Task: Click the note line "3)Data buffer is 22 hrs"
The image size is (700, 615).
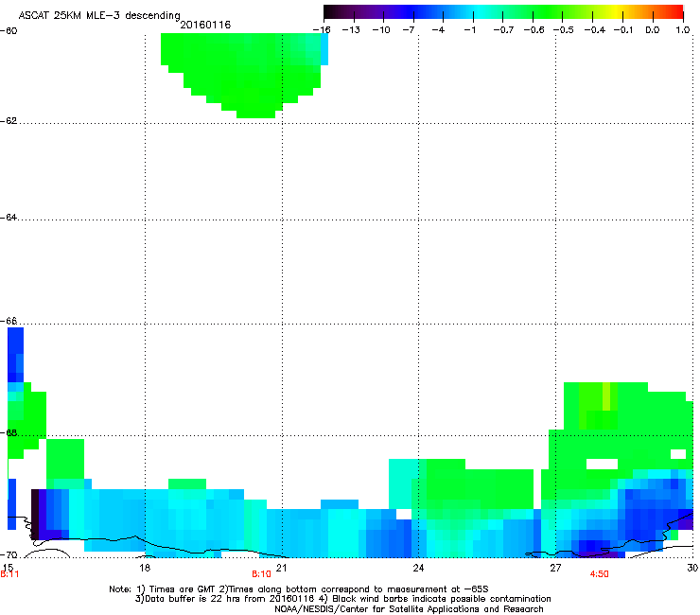Action: point(342,599)
